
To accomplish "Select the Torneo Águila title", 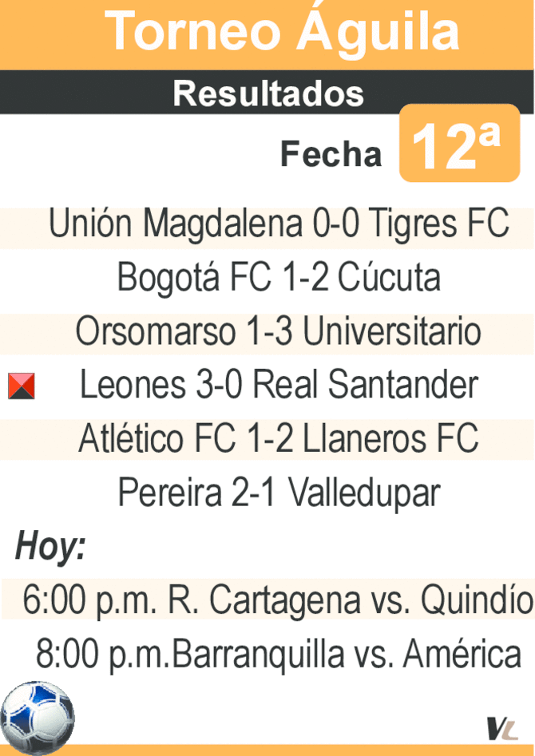I will [x=282, y=32].
